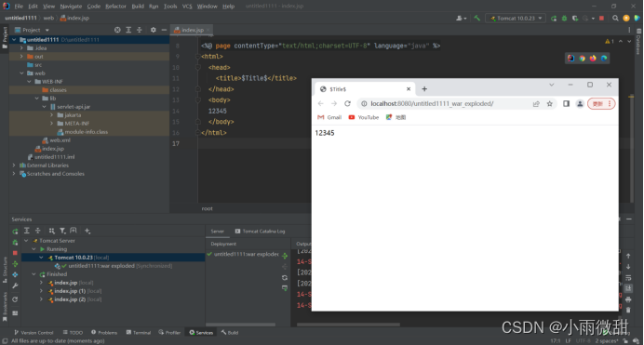Open the Navigate menu
644x345 pixels.
[71, 7]
